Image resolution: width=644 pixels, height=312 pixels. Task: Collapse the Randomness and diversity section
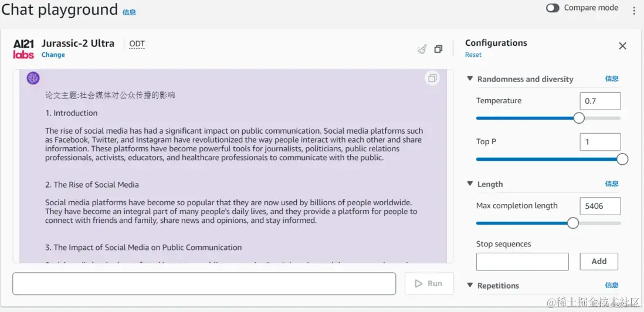pos(470,79)
